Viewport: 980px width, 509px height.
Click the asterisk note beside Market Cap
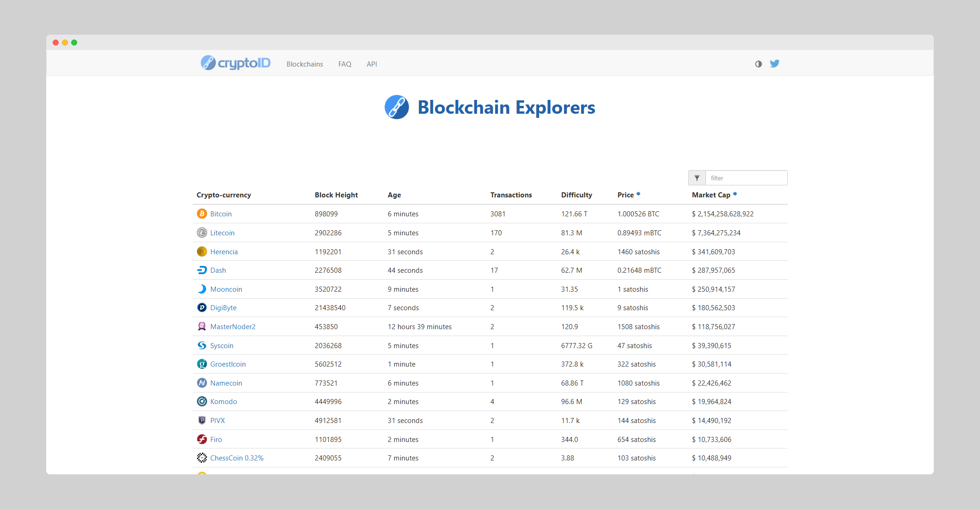point(735,194)
